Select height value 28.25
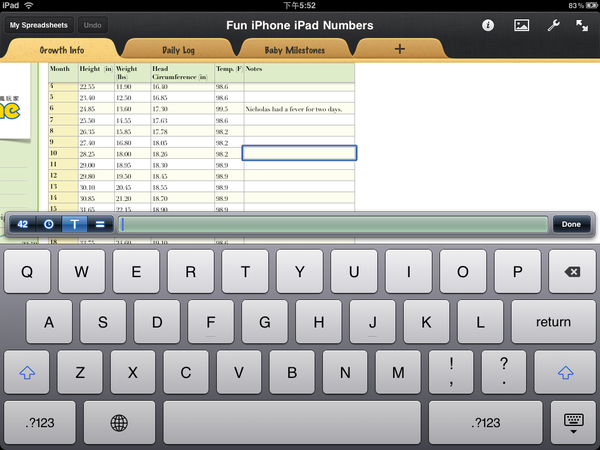The height and width of the screenshot is (450, 600). (96, 154)
